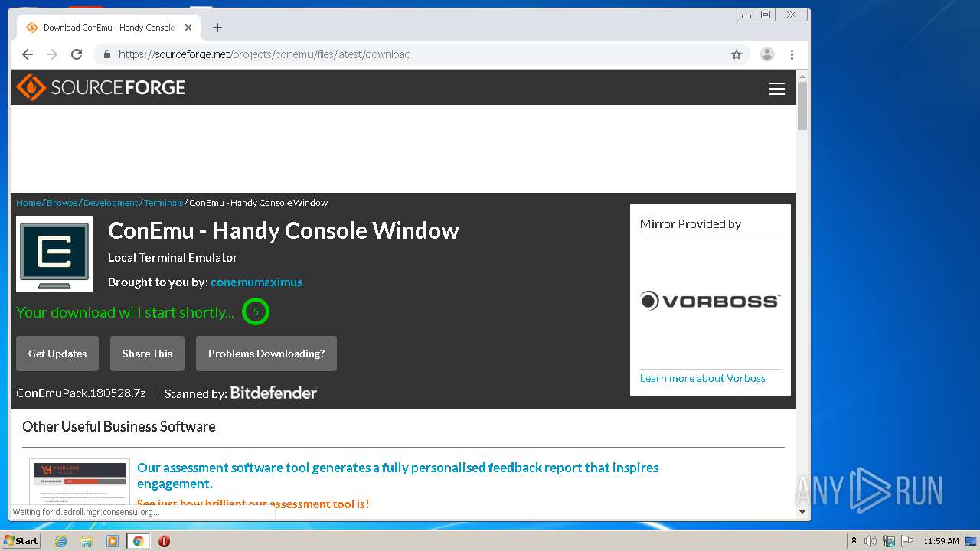Screen dimensions: 980x551
Task: Click the padlock site info icon
Action: click(106, 54)
